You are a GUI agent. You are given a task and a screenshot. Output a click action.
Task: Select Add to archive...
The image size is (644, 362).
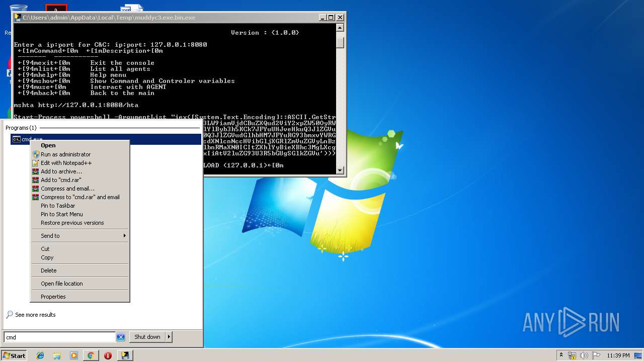80,171
